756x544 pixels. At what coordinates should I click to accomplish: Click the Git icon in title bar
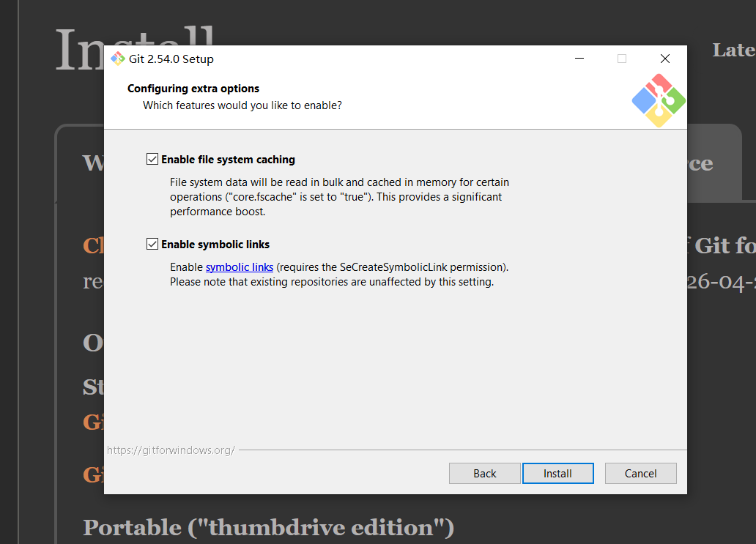pos(118,59)
